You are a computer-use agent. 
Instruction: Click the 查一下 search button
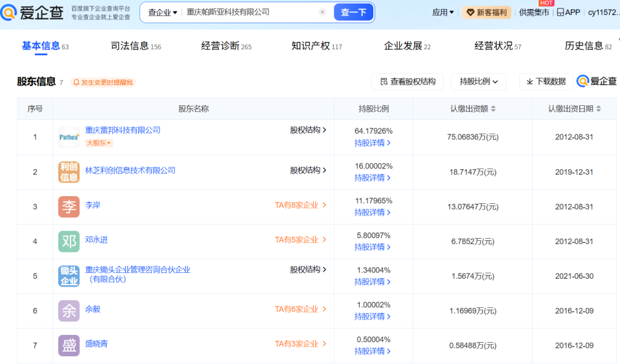(x=353, y=12)
